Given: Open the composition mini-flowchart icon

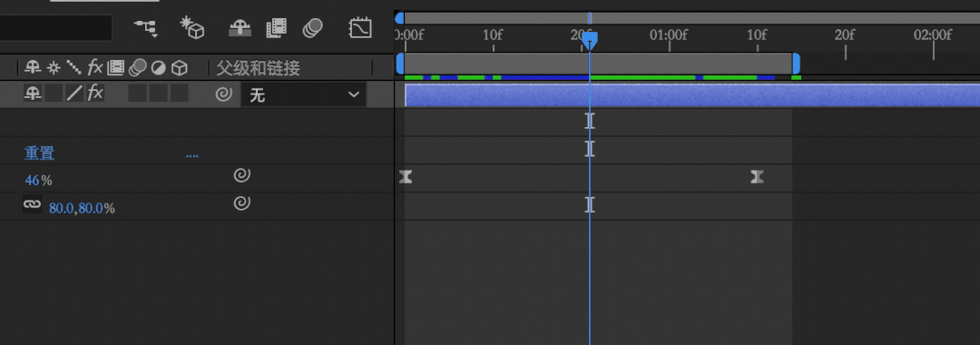Looking at the screenshot, I should pyautogui.click(x=146, y=27).
